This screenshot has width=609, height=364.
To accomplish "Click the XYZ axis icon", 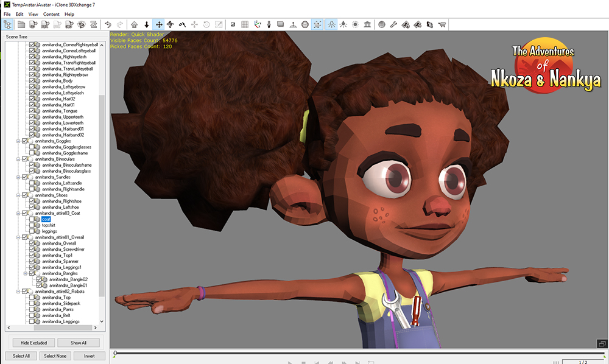I will [x=257, y=24].
